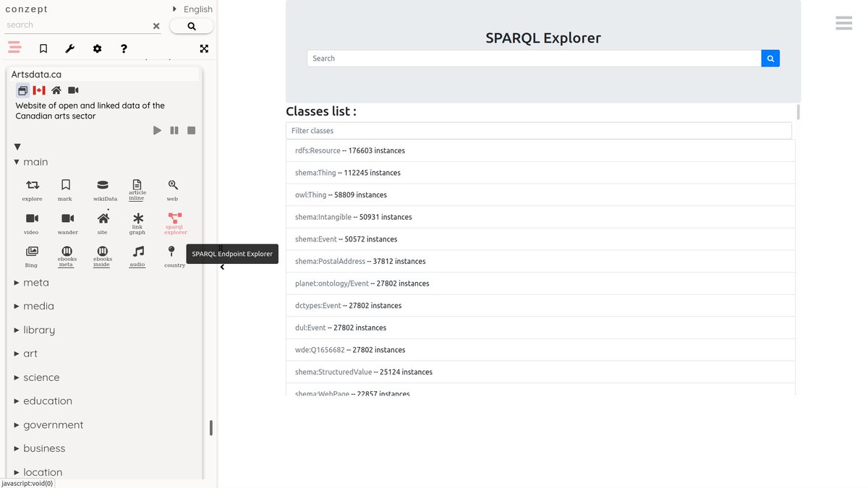
Task: Open the link graph tool
Action: pyautogui.click(x=137, y=223)
